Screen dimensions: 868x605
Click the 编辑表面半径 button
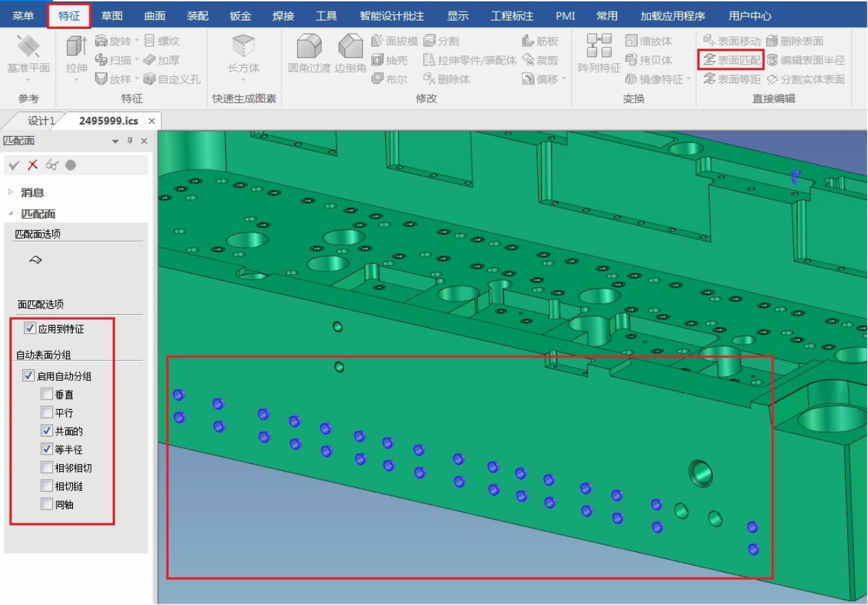(x=805, y=60)
